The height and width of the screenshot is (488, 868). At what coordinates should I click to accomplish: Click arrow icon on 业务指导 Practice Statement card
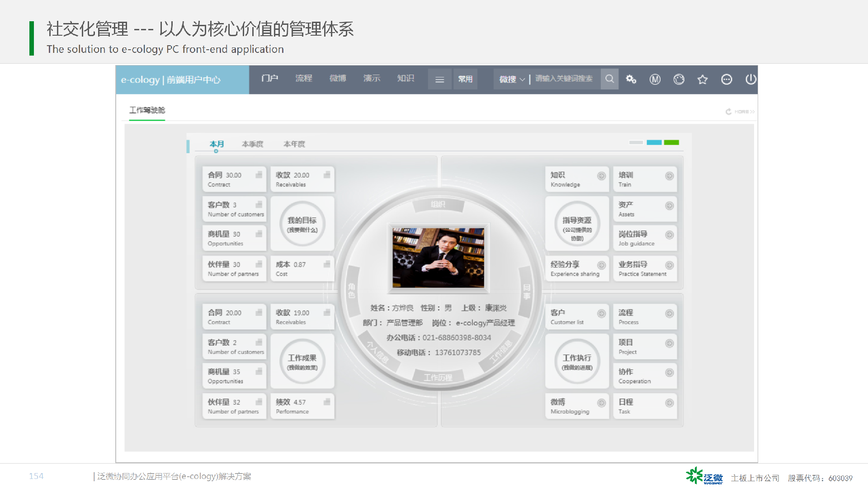click(x=670, y=265)
